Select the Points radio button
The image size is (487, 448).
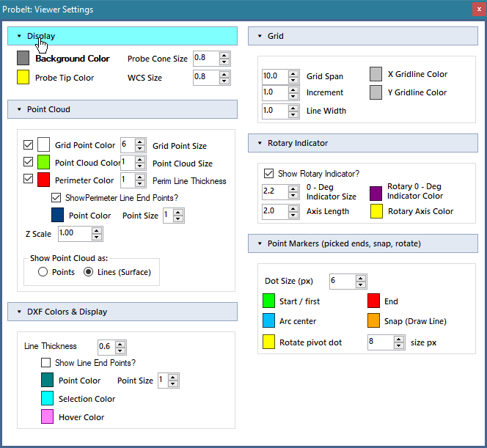(43, 272)
